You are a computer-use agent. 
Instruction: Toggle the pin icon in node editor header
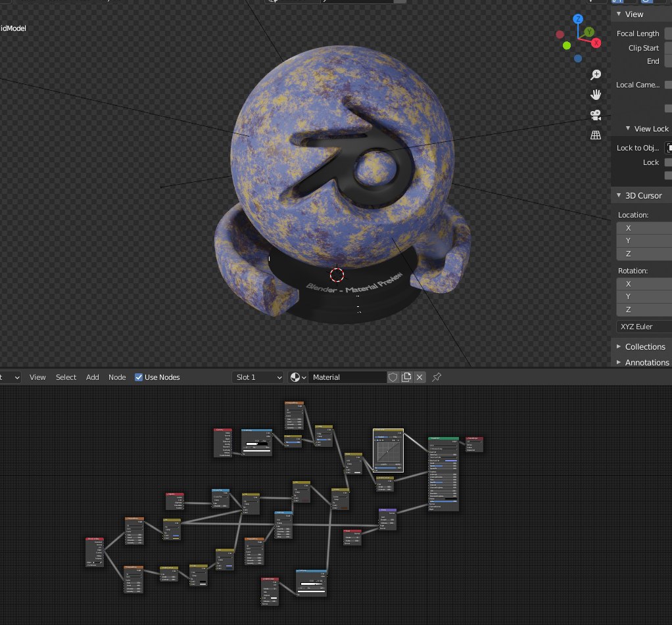(437, 377)
